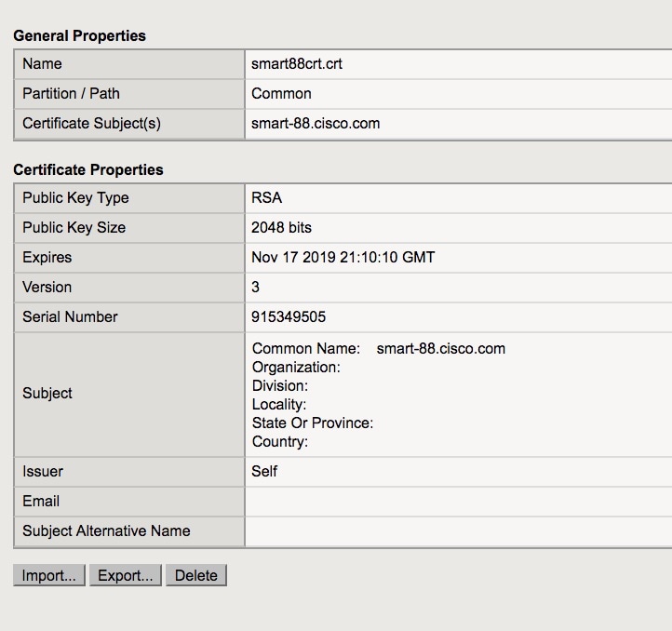Click the empty Email value cell

tap(456, 502)
